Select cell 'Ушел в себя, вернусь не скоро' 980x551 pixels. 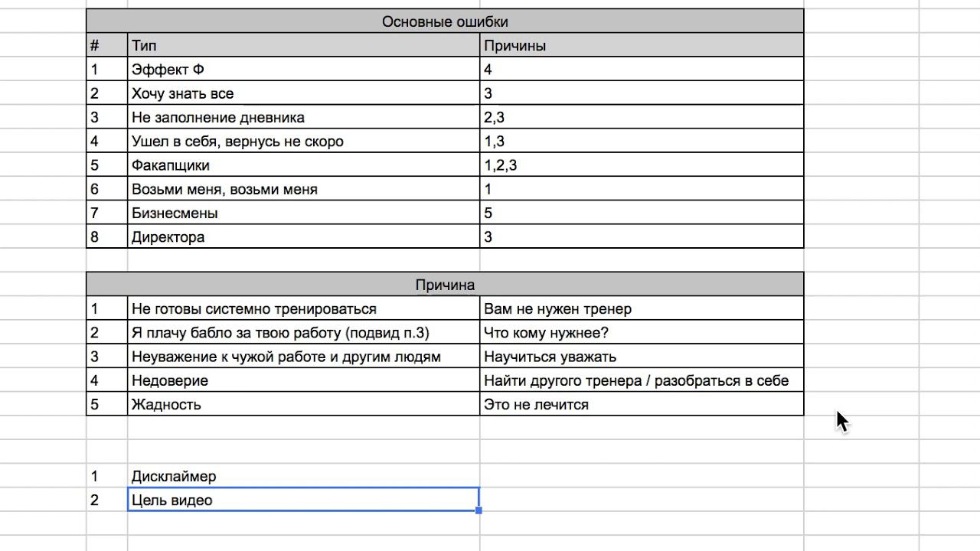pyautogui.click(x=304, y=141)
